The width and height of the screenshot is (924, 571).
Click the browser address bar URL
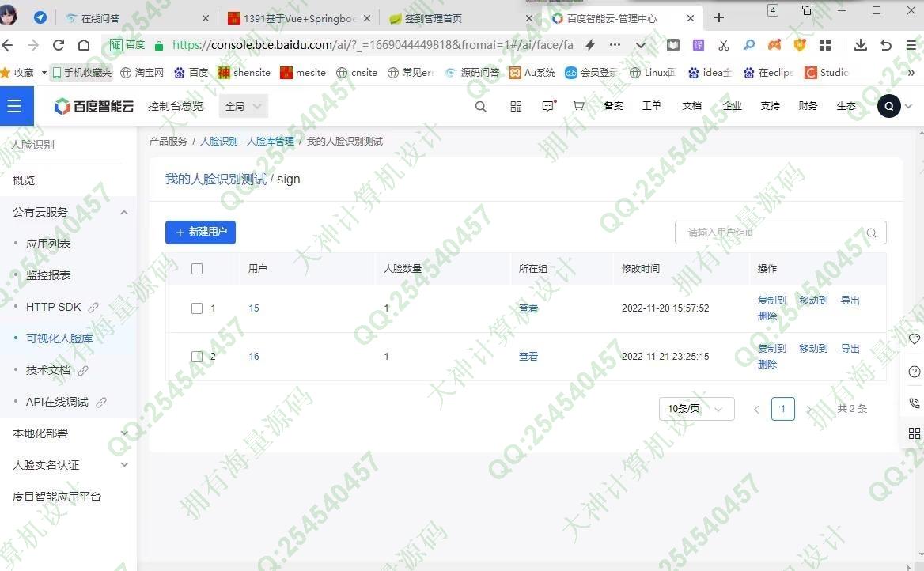coord(373,45)
